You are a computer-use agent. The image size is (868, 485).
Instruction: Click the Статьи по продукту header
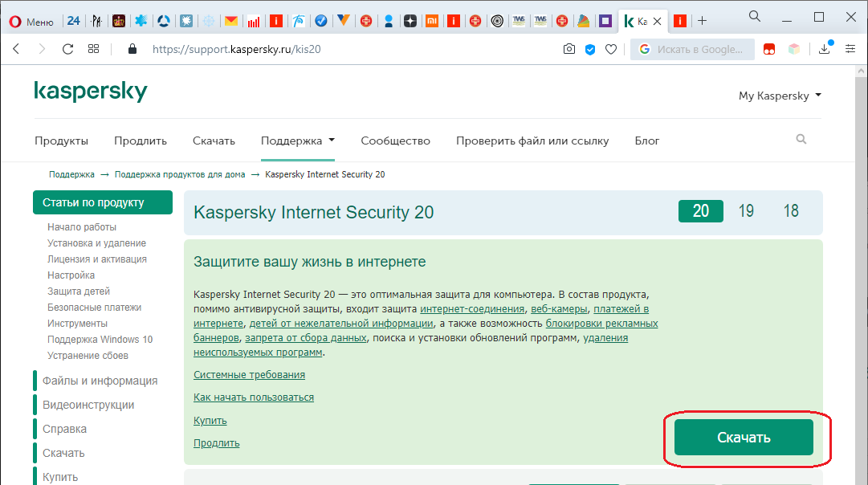click(x=103, y=202)
